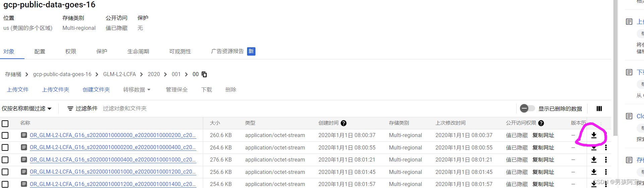Download the file ending e20200010000200
644x188 pixels.
click(594, 135)
